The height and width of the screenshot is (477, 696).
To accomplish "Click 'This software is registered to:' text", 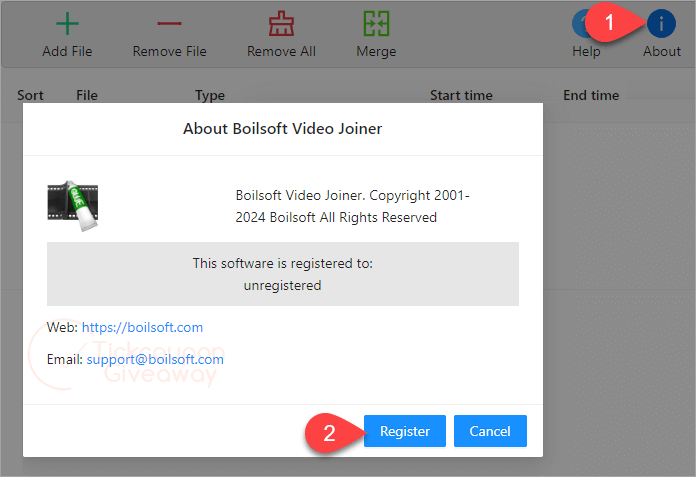I will 282,264.
